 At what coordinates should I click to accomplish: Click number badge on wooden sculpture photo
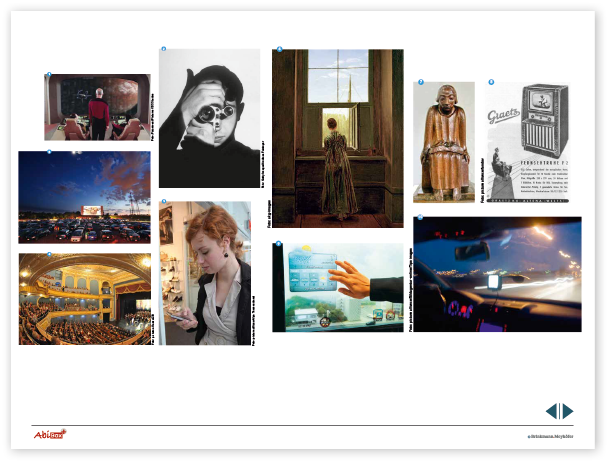421,82
